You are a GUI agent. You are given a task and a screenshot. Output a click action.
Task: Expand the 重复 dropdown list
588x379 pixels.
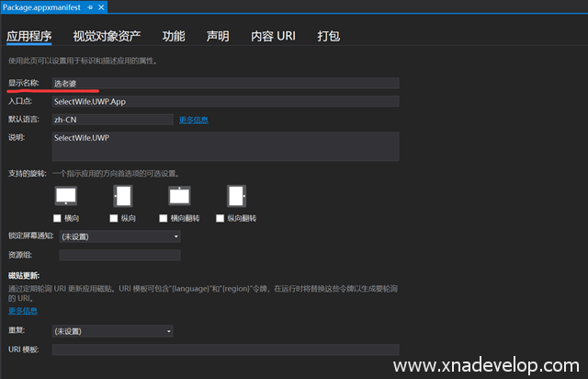pos(112,331)
